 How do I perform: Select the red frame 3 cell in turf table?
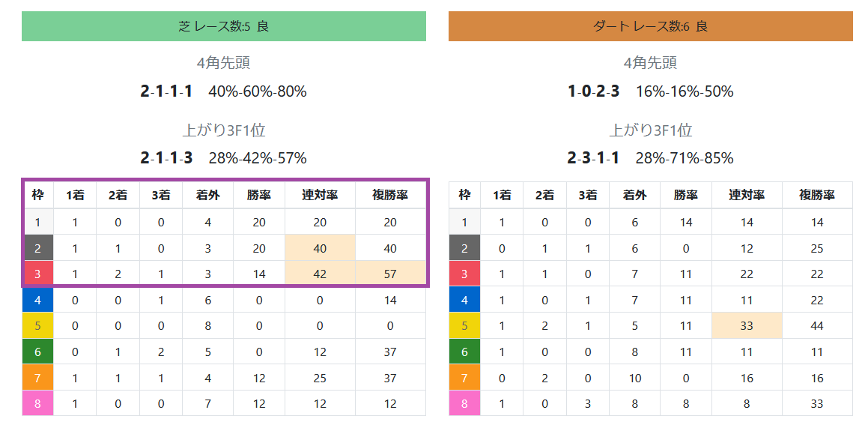37,274
